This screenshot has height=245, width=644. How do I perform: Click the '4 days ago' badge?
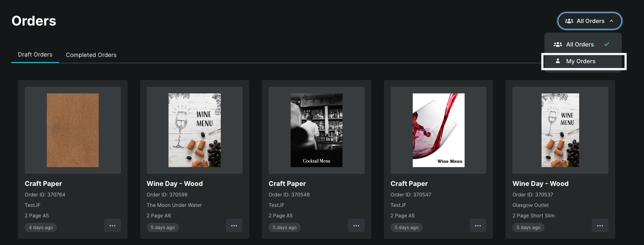[41, 227]
